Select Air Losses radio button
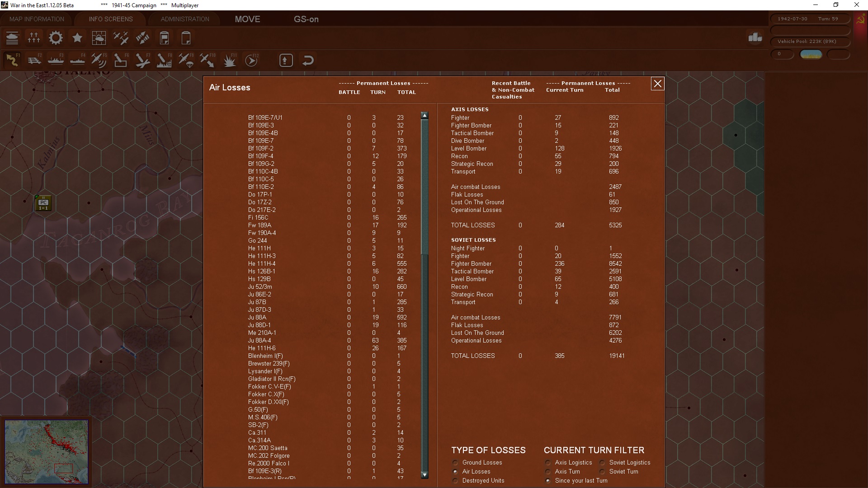The image size is (868, 488). click(x=455, y=472)
